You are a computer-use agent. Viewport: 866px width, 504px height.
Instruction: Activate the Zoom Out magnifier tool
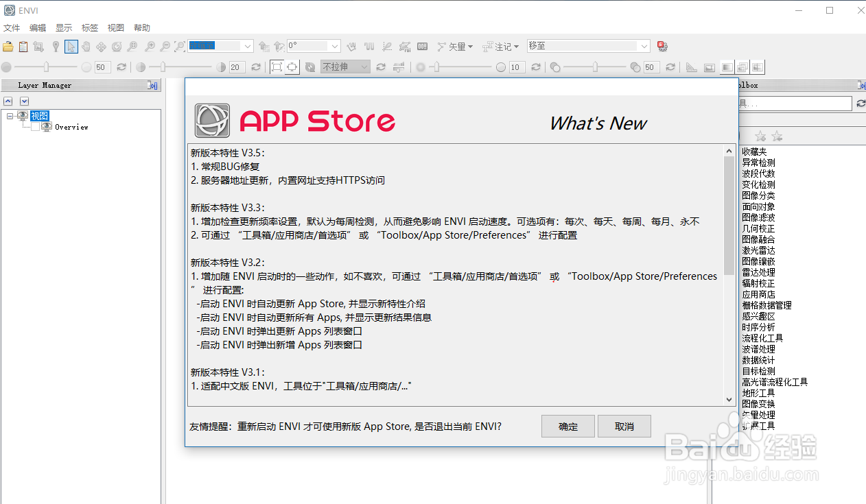(165, 46)
